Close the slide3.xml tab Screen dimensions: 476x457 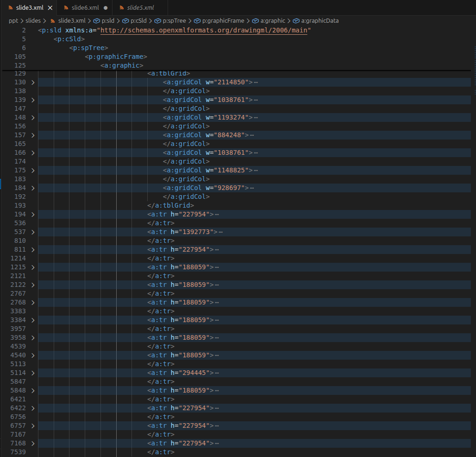point(50,8)
